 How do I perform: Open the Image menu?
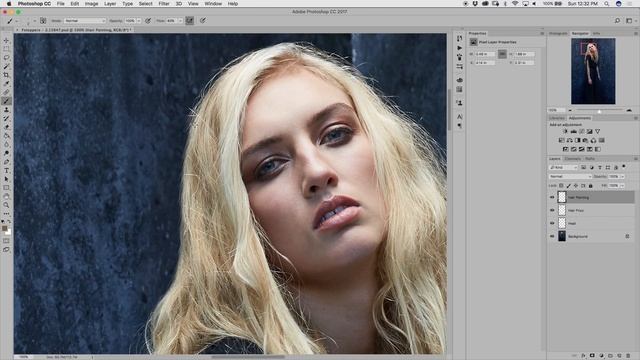pos(91,4)
